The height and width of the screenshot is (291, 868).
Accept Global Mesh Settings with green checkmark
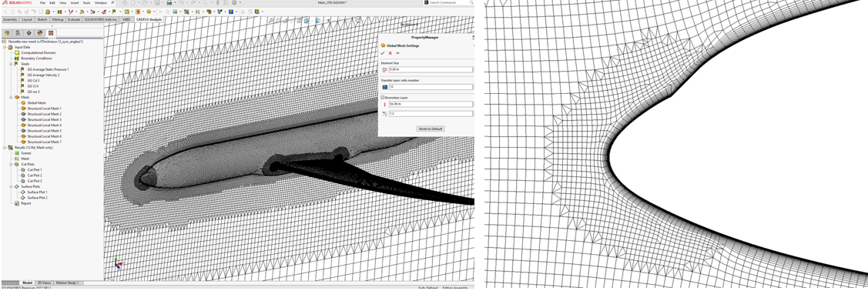pyautogui.click(x=383, y=53)
